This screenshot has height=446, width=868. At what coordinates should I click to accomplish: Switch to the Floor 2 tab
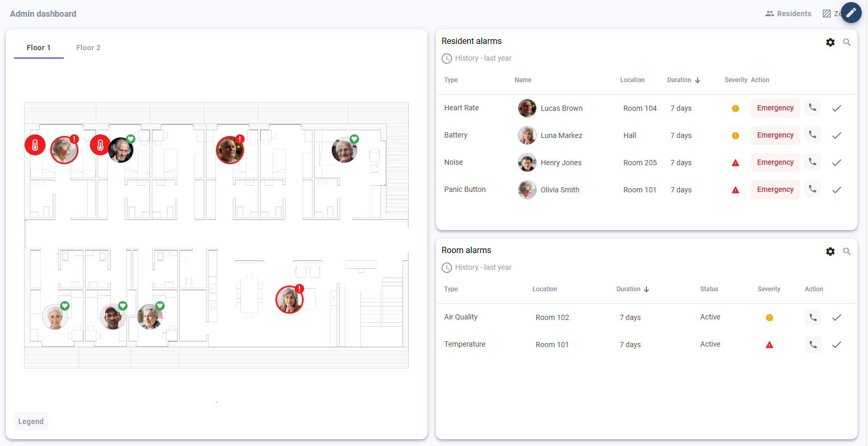click(88, 48)
